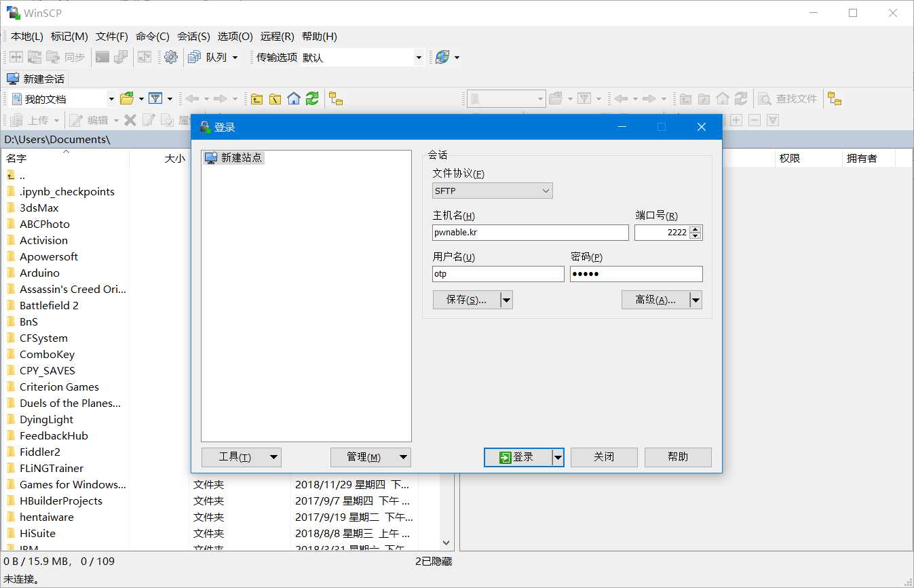Open the 命令(C) menu
Screen dimensions: 914x588
153,37
